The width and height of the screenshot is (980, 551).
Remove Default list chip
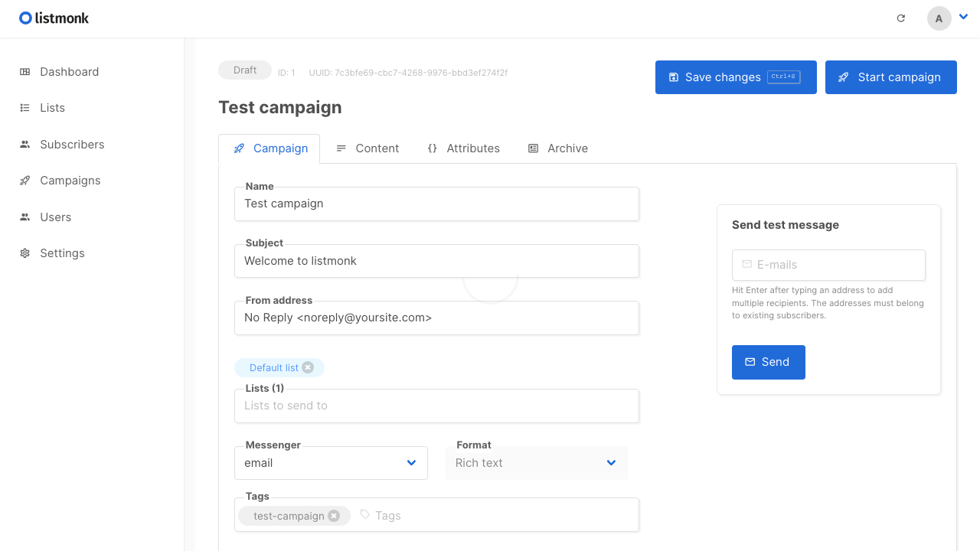tap(308, 367)
